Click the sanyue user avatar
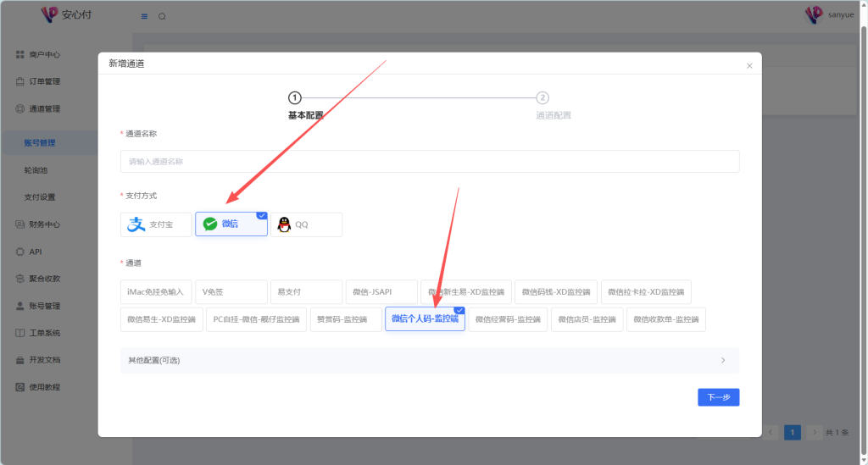The height and width of the screenshot is (465, 868). [x=814, y=14]
